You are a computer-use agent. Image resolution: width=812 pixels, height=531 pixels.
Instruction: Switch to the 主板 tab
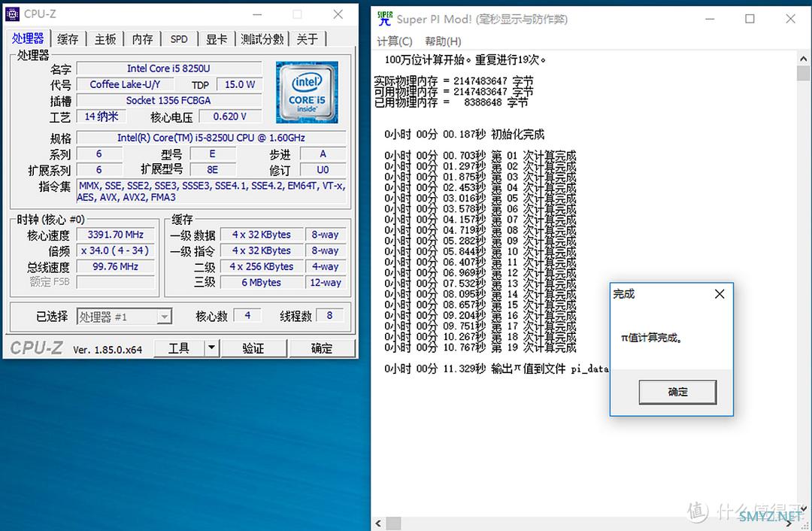click(105, 39)
